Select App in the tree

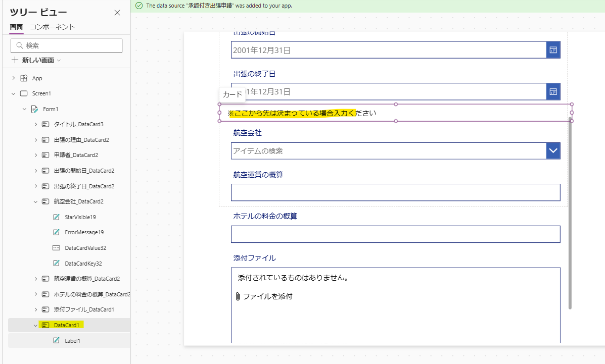[37, 78]
